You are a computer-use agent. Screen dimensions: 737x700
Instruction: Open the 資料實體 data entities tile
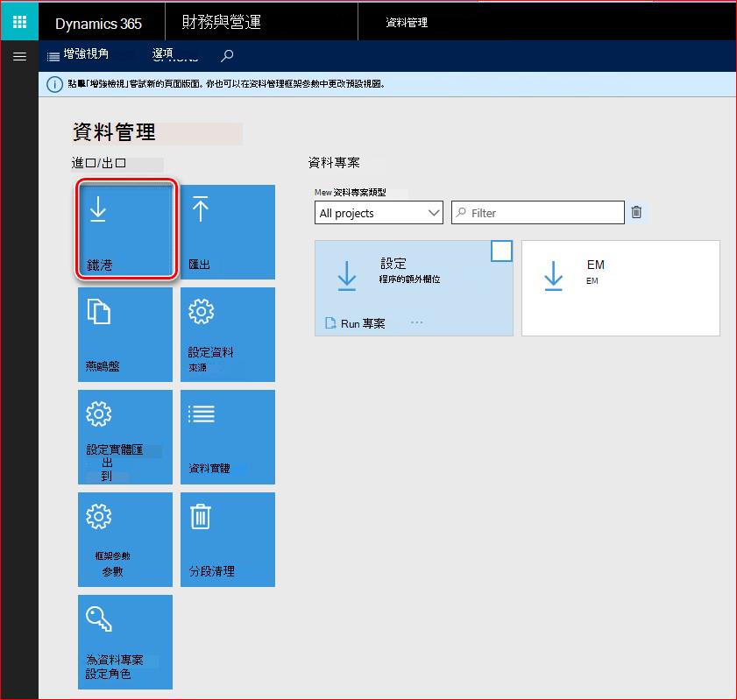(x=228, y=437)
